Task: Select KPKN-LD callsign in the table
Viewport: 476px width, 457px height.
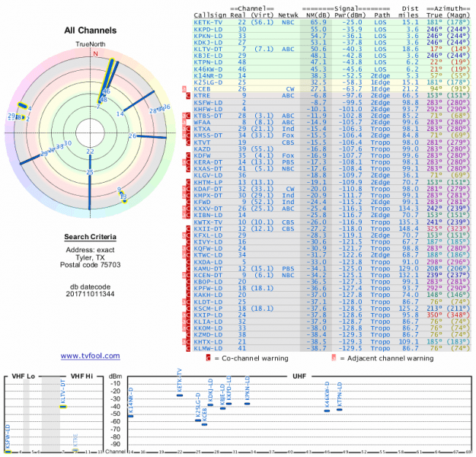Action: 208,36
